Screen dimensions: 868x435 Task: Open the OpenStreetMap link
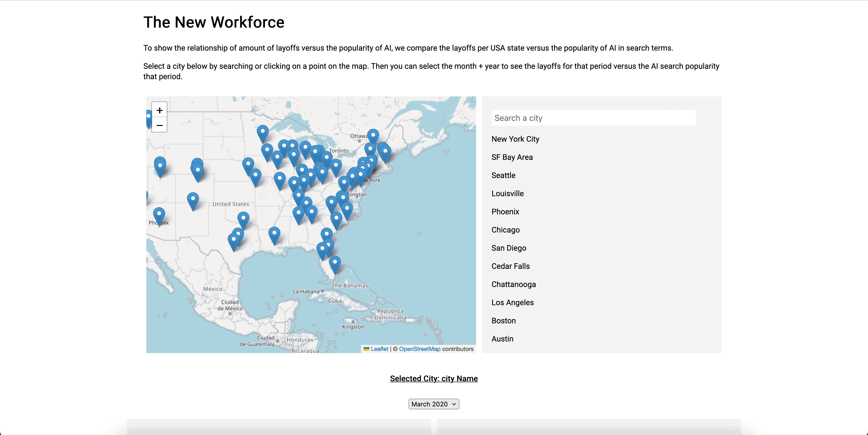(x=419, y=349)
